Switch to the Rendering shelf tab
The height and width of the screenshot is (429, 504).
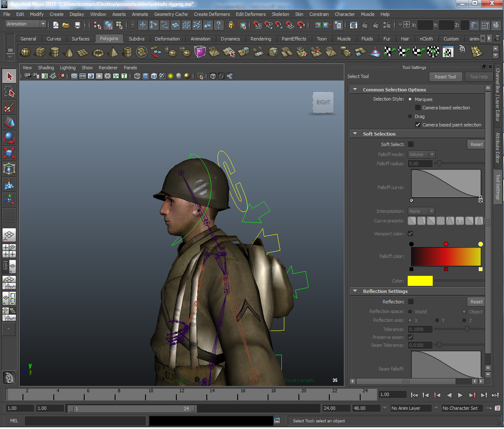261,39
